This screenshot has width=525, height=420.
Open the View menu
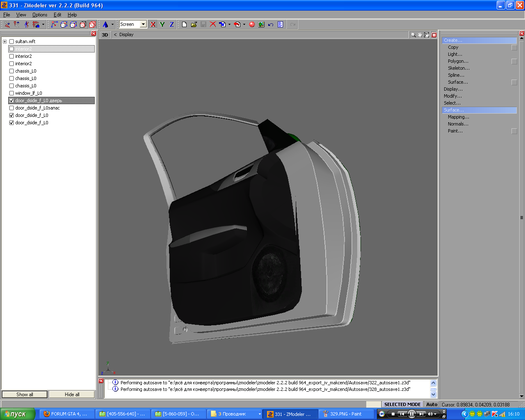pyautogui.click(x=21, y=15)
